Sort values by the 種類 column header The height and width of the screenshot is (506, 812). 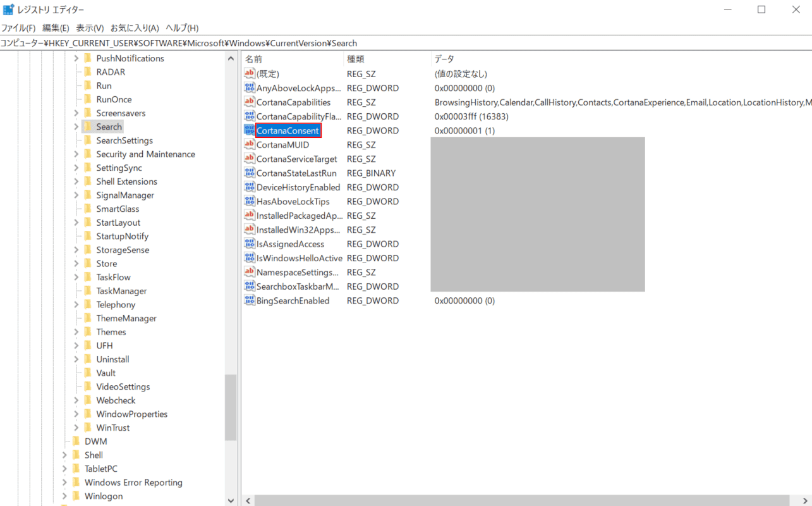pyautogui.click(x=387, y=59)
